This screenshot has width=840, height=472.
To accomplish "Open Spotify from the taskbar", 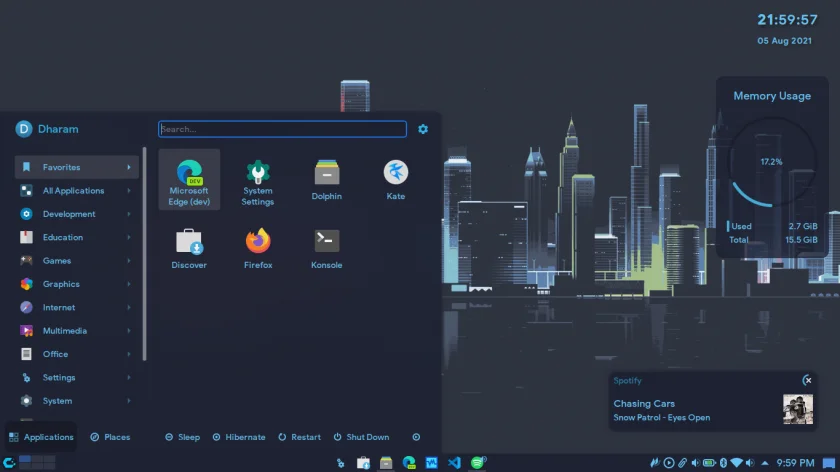I will click(x=477, y=462).
